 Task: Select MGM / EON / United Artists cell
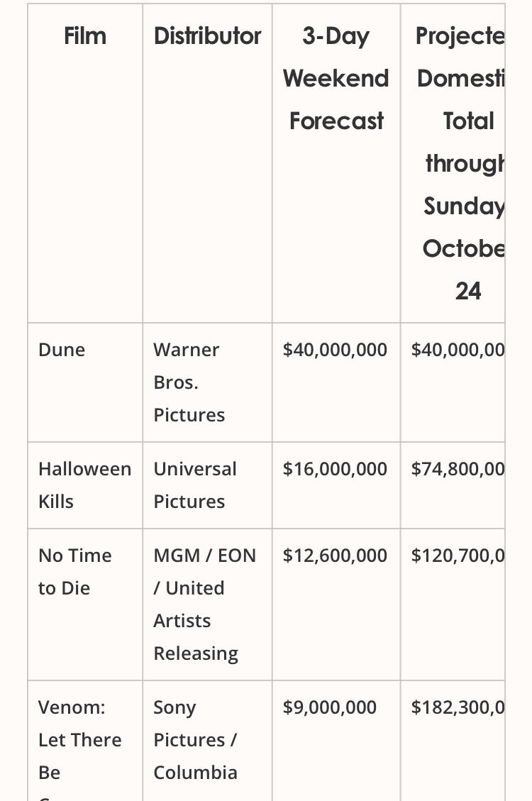click(x=204, y=604)
